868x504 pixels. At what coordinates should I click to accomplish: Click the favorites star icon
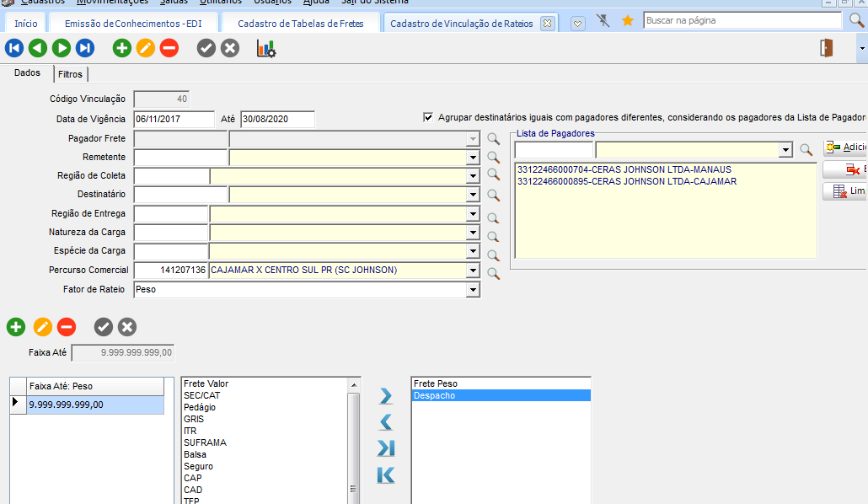pos(627,21)
